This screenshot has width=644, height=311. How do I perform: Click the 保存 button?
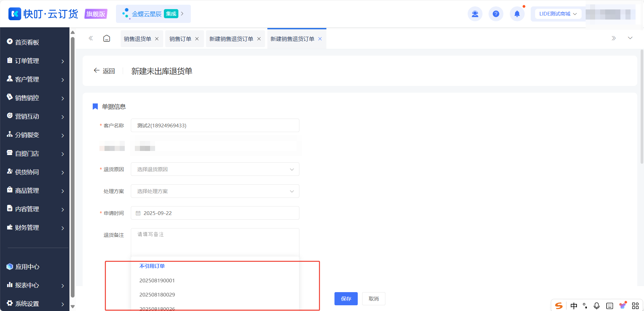[346, 299]
